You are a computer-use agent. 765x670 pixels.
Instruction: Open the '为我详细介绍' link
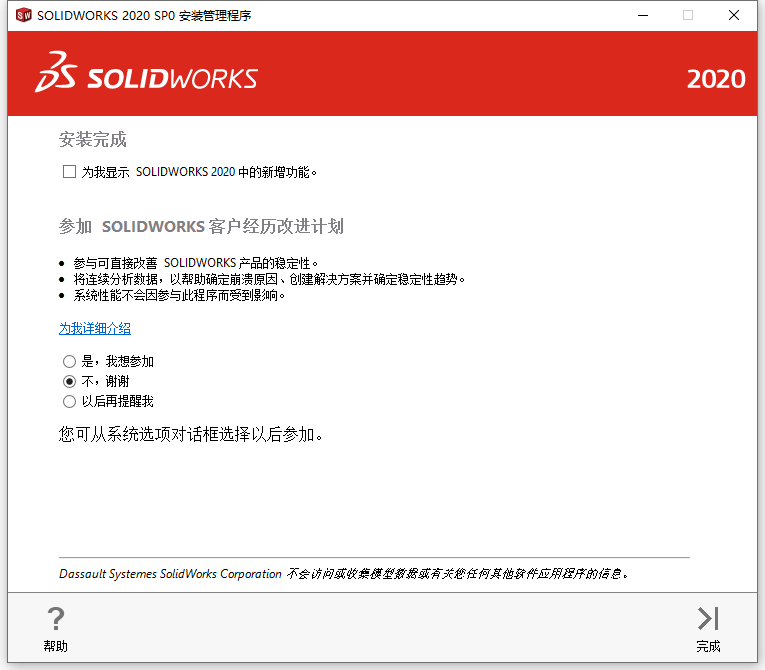click(x=95, y=328)
